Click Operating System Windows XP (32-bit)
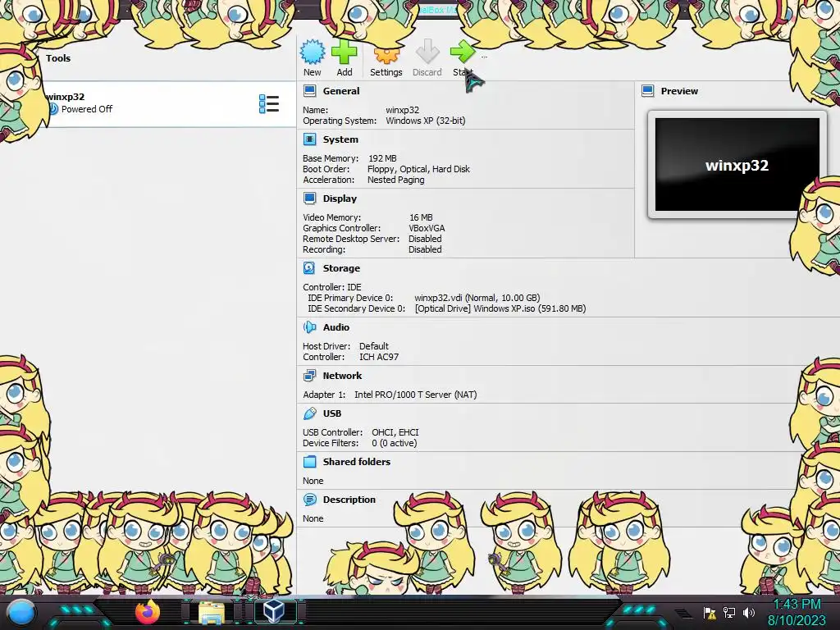Viewport: 840px width, 630px height. click(426, 121)
